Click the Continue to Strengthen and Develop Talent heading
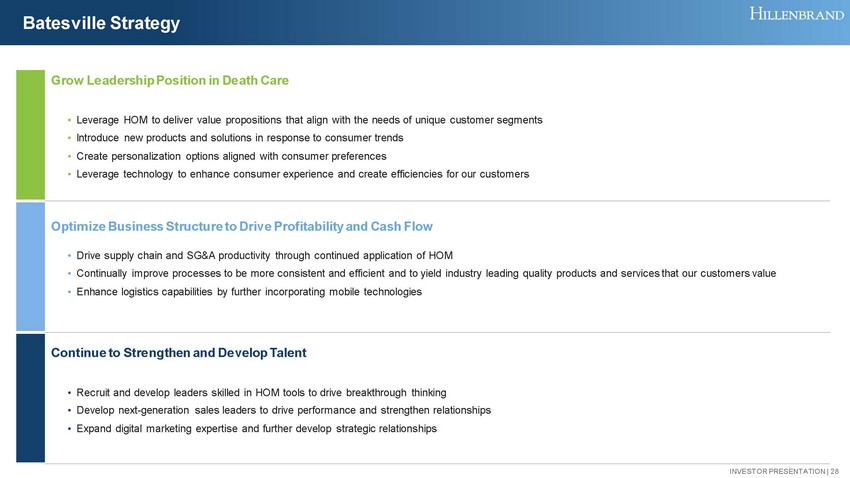850x478 pixels. click(x=179, y=353)
